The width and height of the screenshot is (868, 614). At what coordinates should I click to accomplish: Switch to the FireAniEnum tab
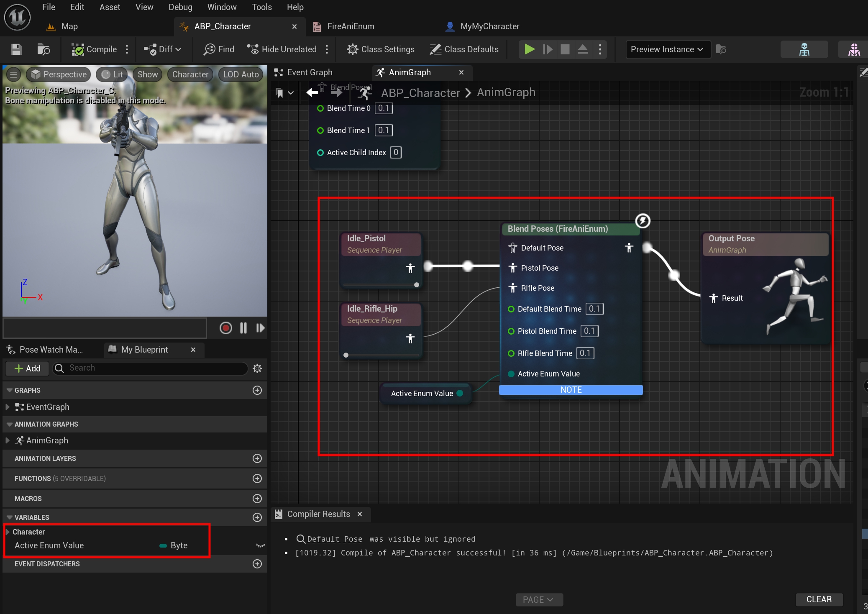[351, 26]
